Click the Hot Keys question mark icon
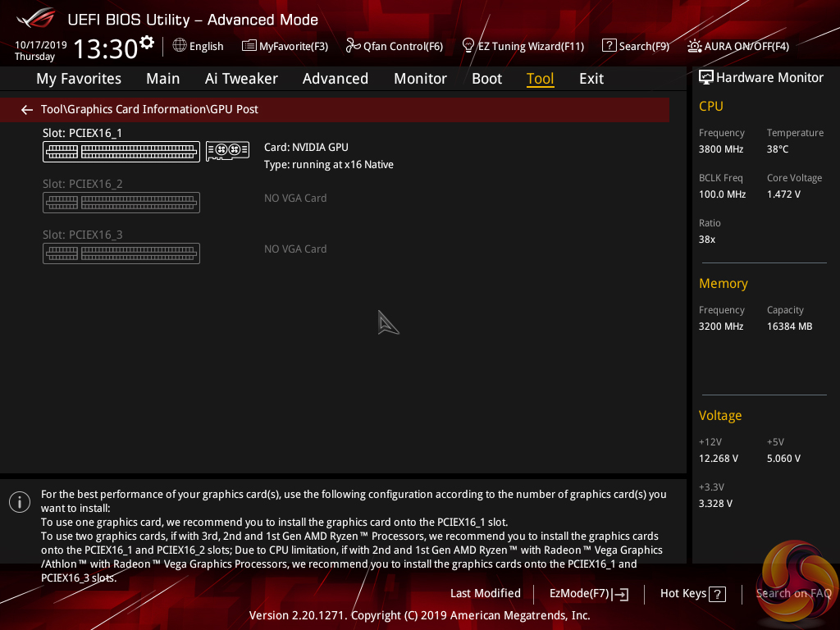The height and width of the screenshot is (630, 840). (717, 594)
